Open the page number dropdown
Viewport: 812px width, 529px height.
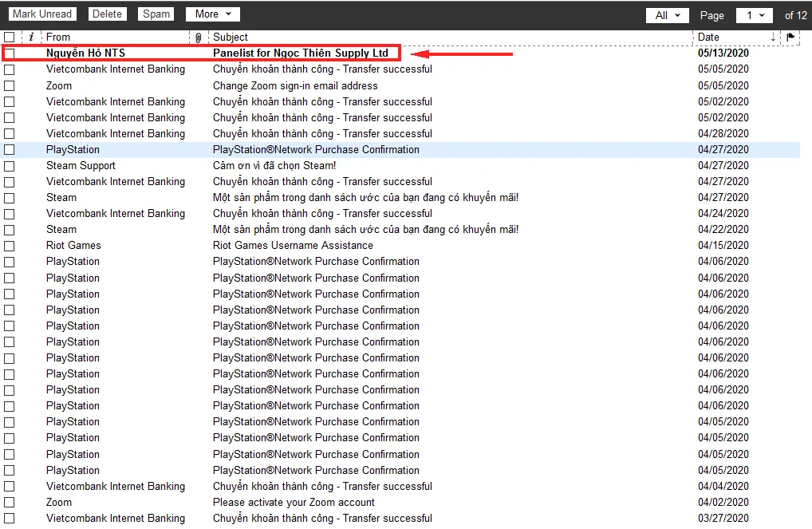pyautogui.click(x=755, y=15)
